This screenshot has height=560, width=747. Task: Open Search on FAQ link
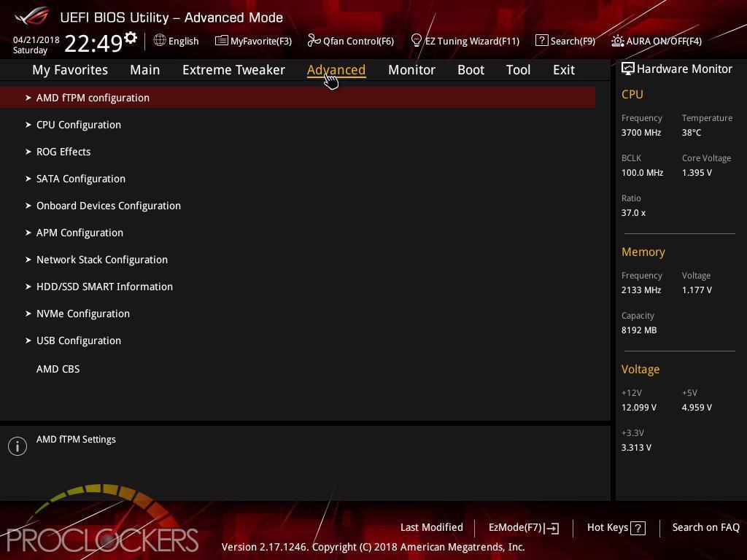click(706, 527)
